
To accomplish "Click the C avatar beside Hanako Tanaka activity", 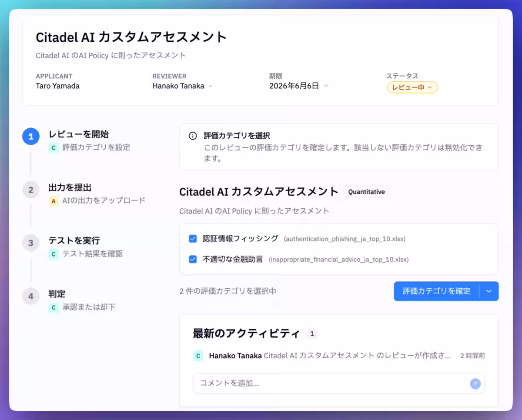I will 198,356.
